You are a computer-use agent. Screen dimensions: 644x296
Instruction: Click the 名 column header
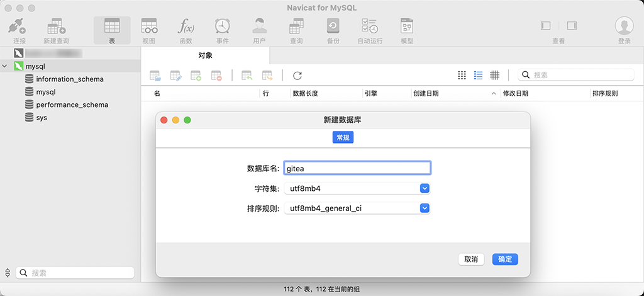coord(157,93)
